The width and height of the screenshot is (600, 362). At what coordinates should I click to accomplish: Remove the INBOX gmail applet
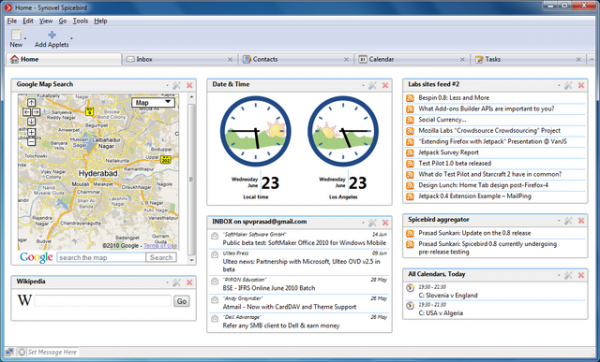point(385,222)
